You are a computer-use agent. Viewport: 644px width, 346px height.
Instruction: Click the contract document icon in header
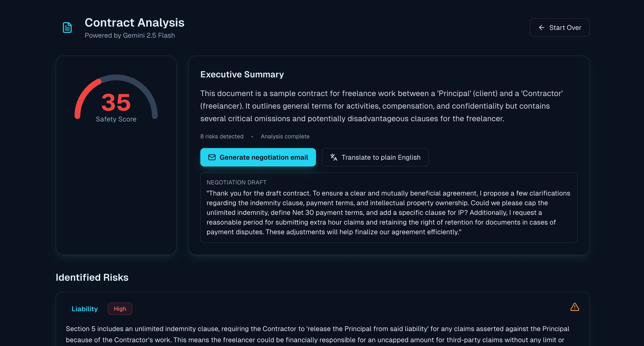click(x=67, y=27)
